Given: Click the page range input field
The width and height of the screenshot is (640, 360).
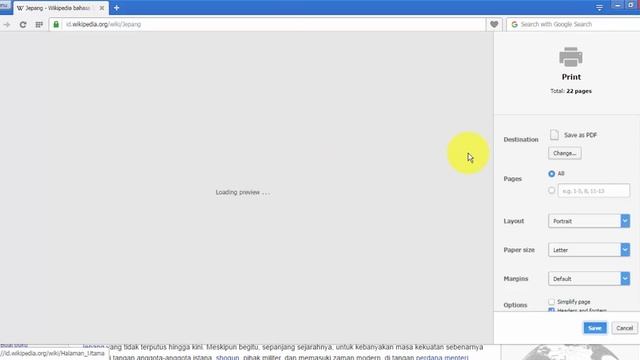Looking at the screenshot, I should pos(593,191).
